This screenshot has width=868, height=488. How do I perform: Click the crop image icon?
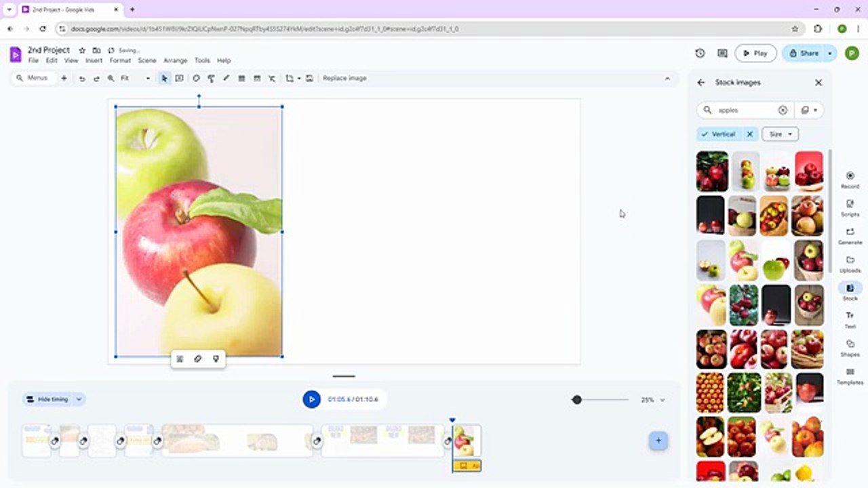[x=290, y=78]
